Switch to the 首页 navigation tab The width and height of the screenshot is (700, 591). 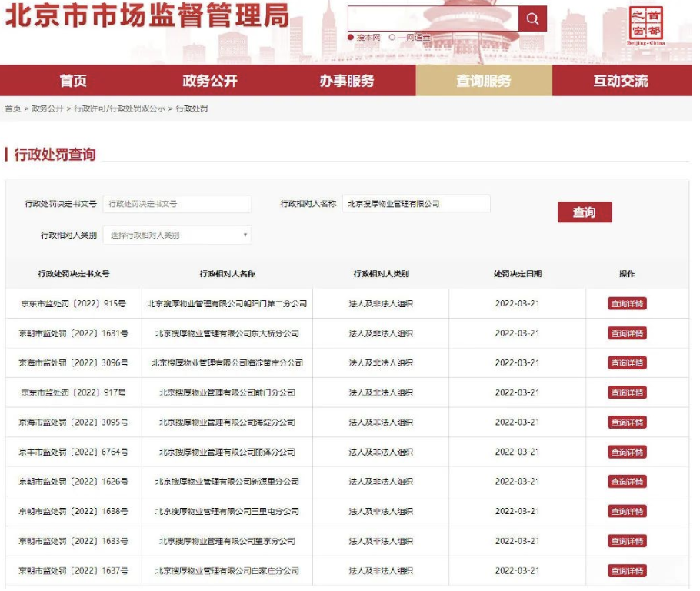point(73,80)
